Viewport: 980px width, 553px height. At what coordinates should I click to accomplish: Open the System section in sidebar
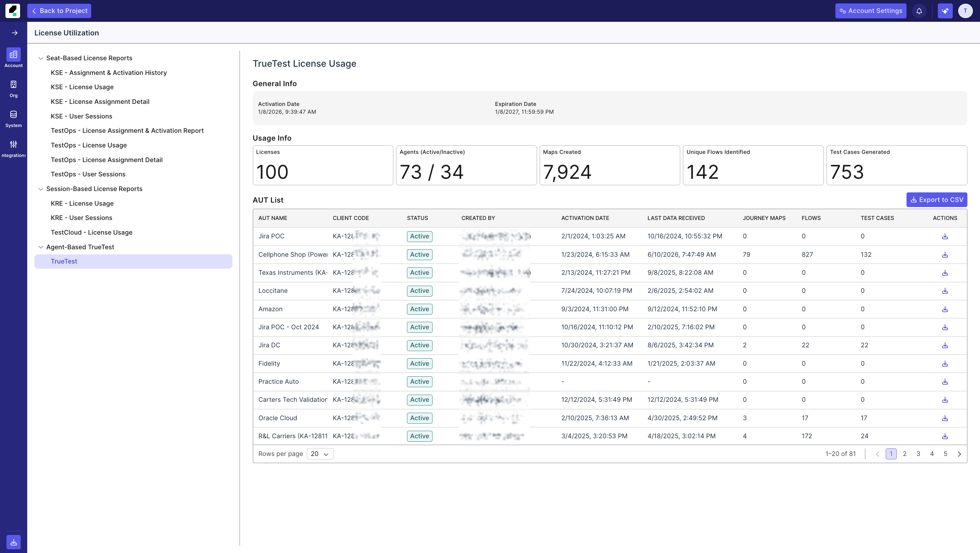tap(13, 119)
